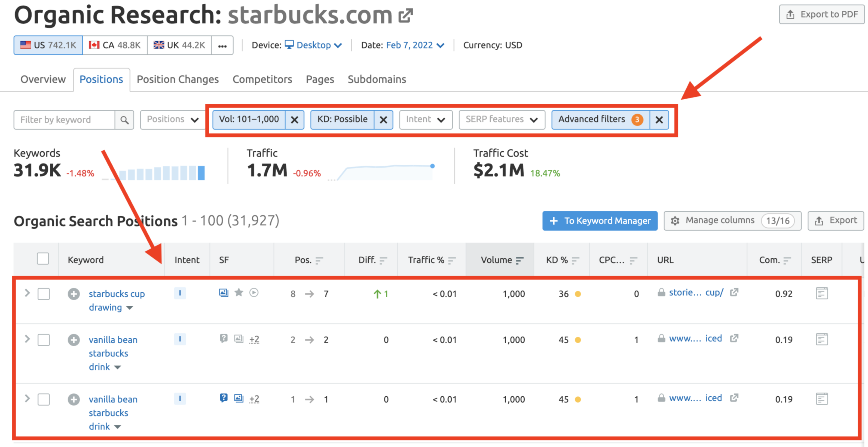
Task: Expand the vanilla bean row with position 2
Action: point(27,339)
